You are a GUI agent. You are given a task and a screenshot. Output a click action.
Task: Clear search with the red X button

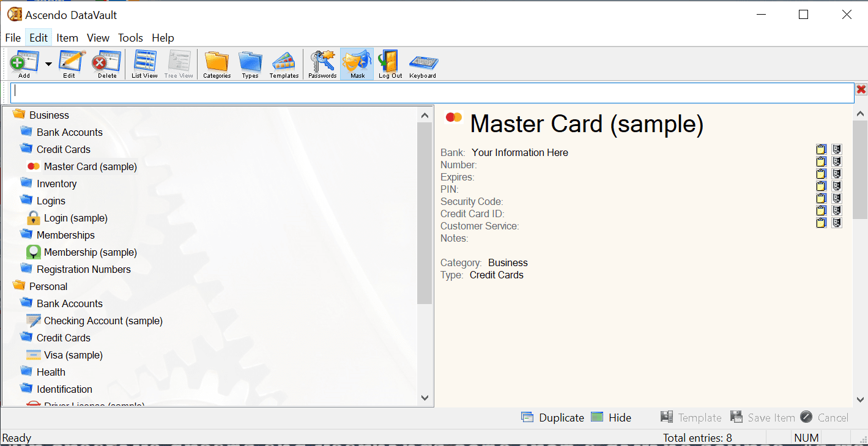861,90
